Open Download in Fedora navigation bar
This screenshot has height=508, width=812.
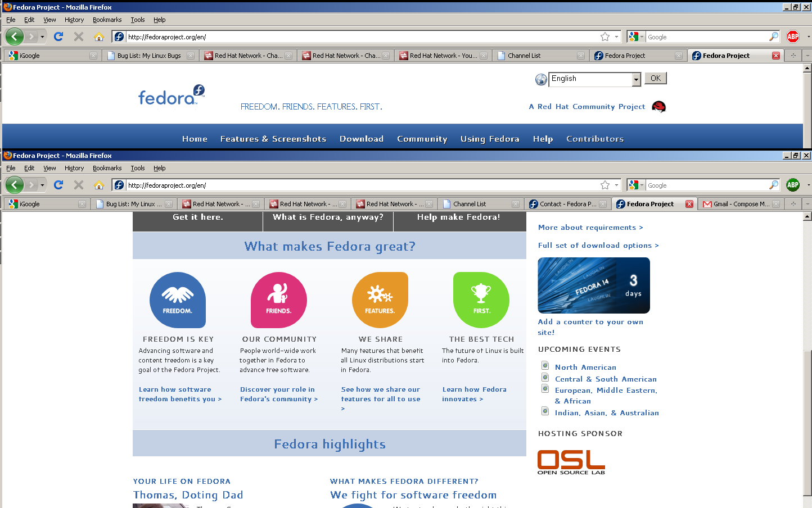pyautogui.click(x=362, y=139)
